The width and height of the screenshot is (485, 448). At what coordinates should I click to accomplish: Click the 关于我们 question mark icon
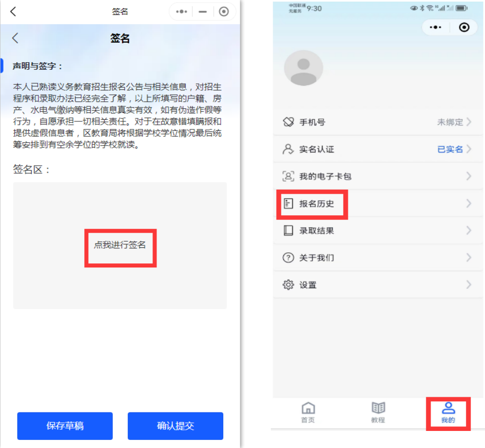[x=288, y=257]
